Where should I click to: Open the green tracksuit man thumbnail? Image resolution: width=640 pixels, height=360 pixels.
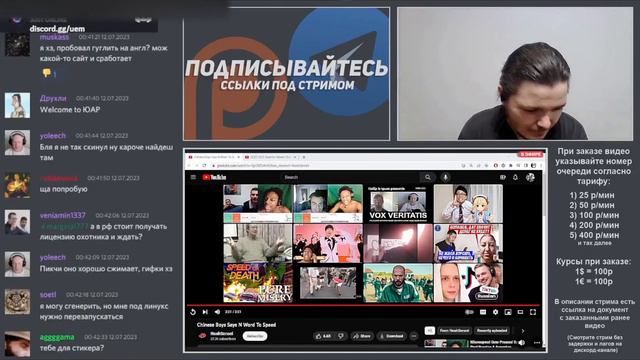pos(398,282)
